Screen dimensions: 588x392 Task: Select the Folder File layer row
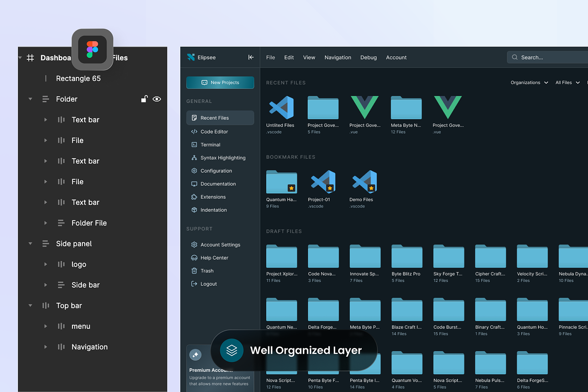pyautogui.click(x=93, y=223)
